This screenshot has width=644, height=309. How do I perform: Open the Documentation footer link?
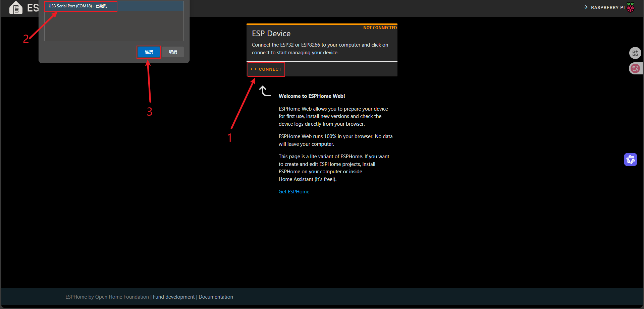point(216,297)
